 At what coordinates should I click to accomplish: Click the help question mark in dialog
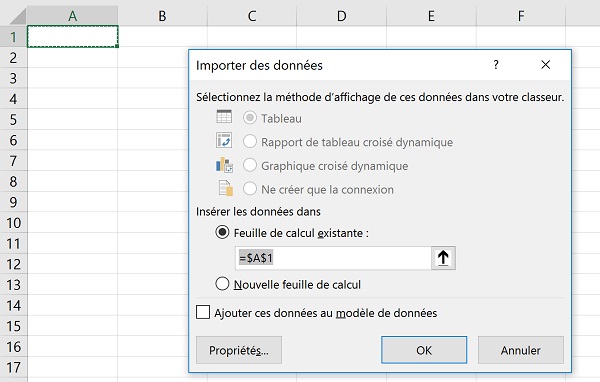point(496,65)
